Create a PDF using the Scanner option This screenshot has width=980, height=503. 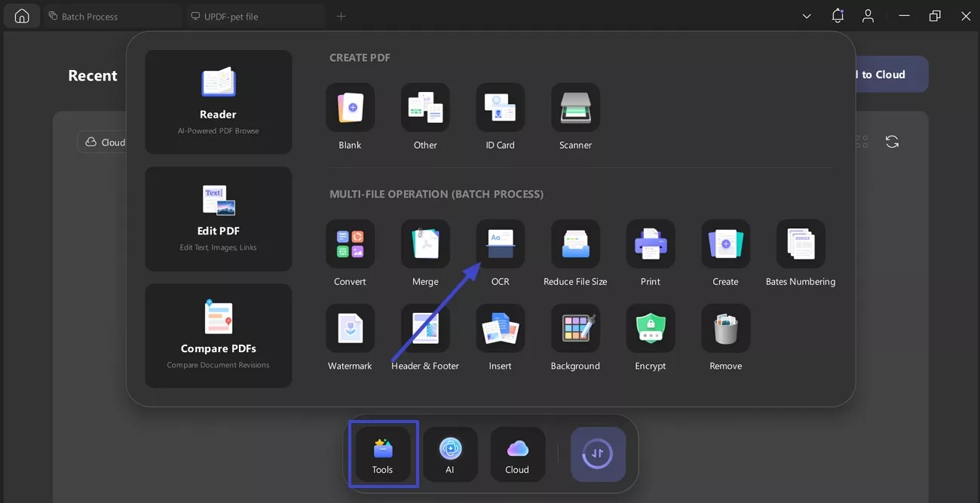coord(574,106)
